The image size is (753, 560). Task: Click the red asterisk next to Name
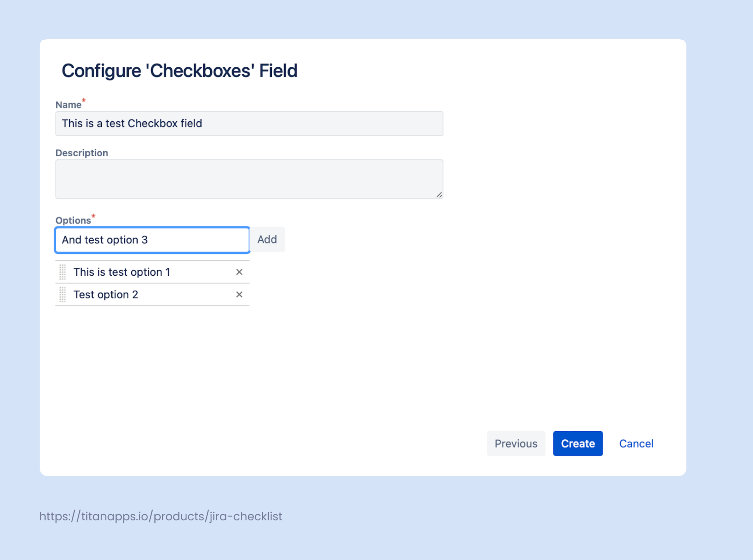[x=84, y=100]
